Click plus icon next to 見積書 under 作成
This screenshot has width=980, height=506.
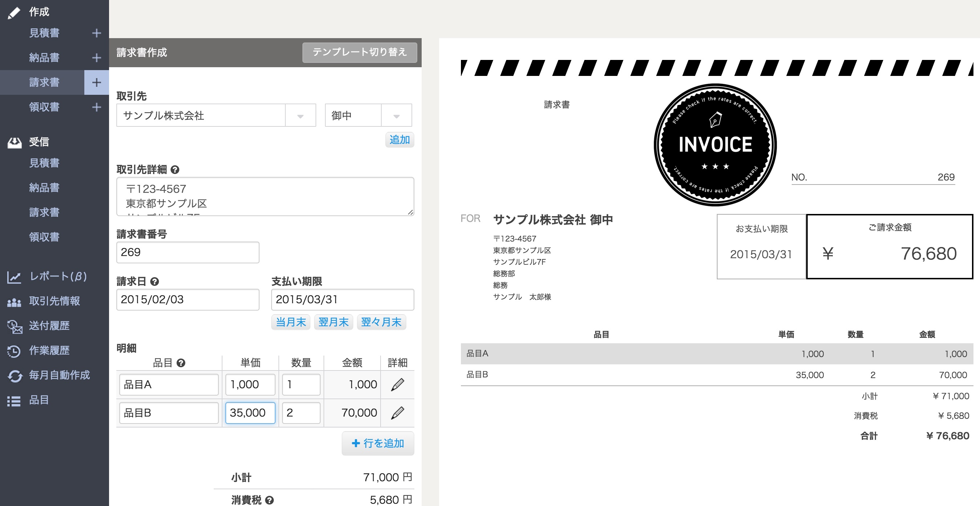(x=97, y=33)
